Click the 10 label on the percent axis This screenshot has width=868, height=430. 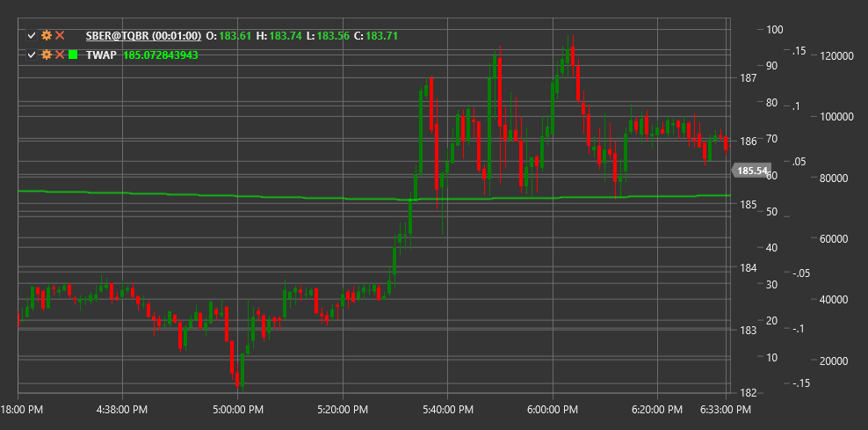771,358
